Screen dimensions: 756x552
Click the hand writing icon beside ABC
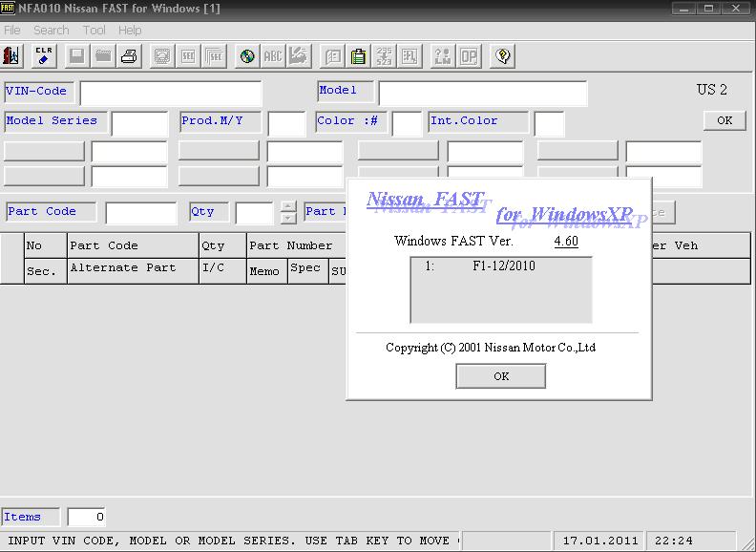(x=299, y=56)
